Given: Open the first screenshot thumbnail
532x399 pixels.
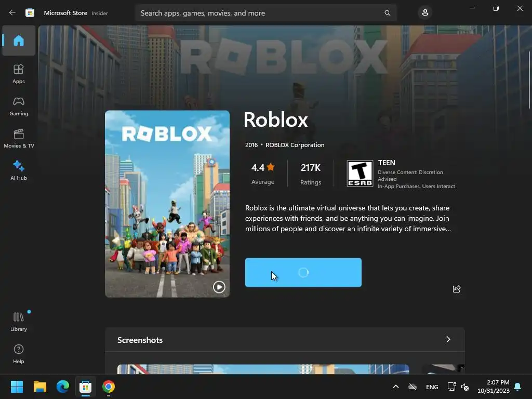Looking at the screenshot, I should [263, 369].
